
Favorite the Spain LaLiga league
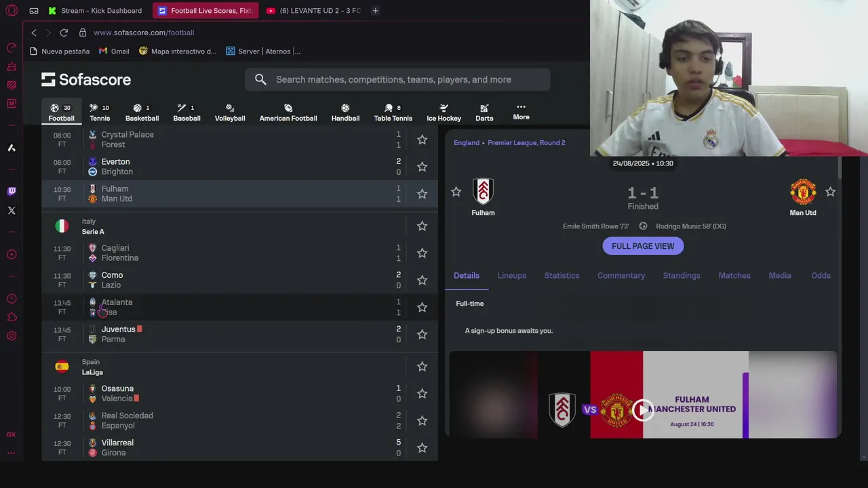click(422, 367)
